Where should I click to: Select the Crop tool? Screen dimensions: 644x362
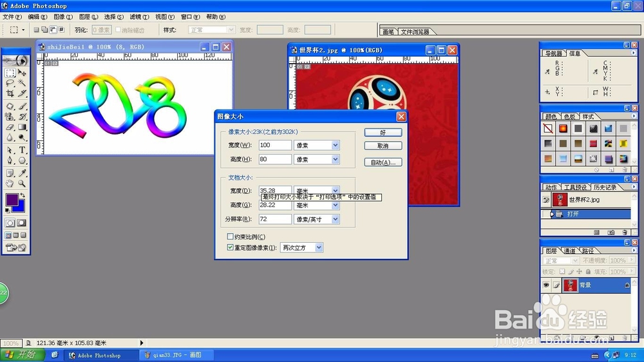pyautogui.click(x=10, y=93)
